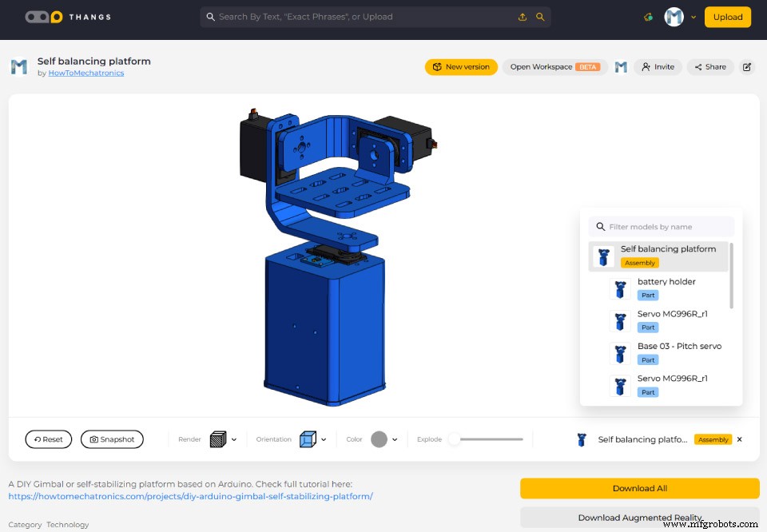Click the upload arrow inside the search bar
The image size is (767, 532).
pos(523,16)
